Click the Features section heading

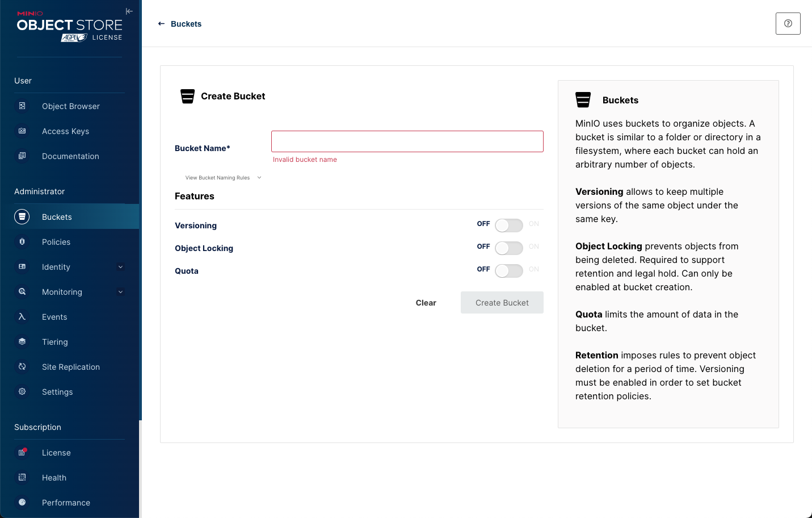[195, 196]
